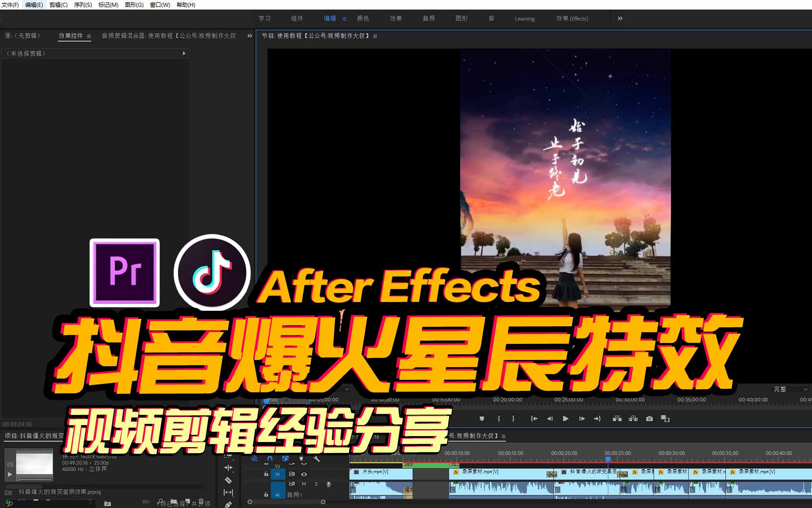Open timeline display settings wrench

click(x=317, y=459)
